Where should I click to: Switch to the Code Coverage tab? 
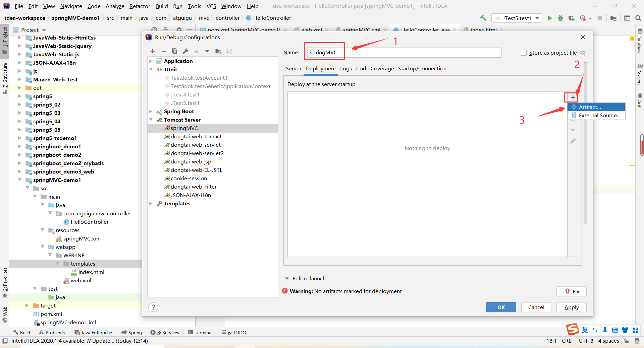pyautogui.click(x=375, y=69)
